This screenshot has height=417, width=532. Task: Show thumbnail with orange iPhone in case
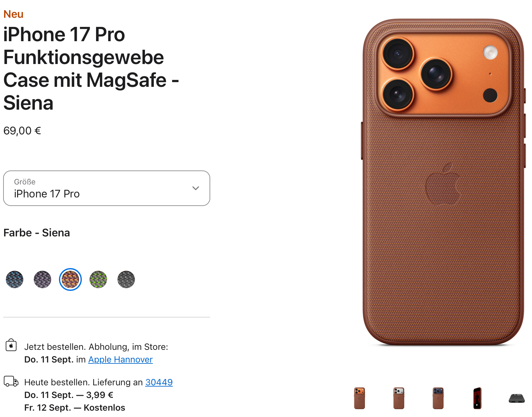(360, 398)
